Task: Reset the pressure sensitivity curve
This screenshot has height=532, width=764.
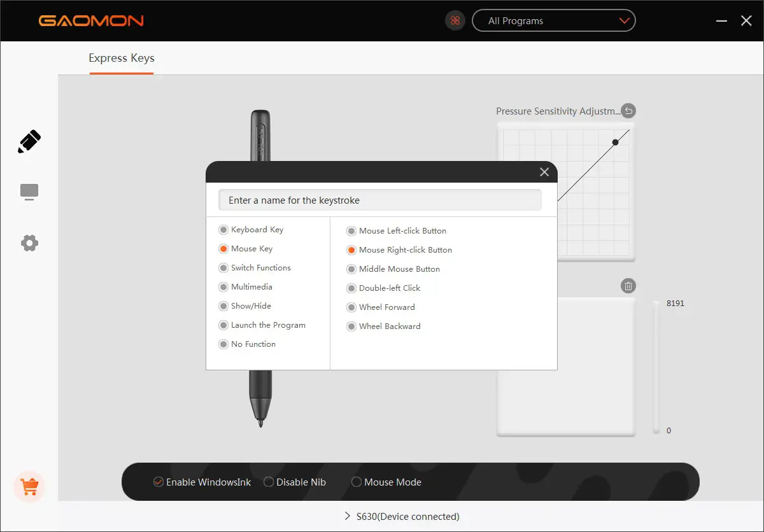Action: tap(628, 111)
